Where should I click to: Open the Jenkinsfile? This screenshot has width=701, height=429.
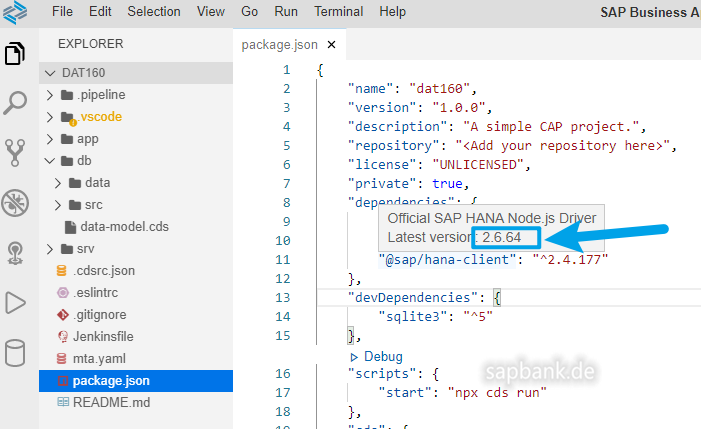click(x=103, y=336)
